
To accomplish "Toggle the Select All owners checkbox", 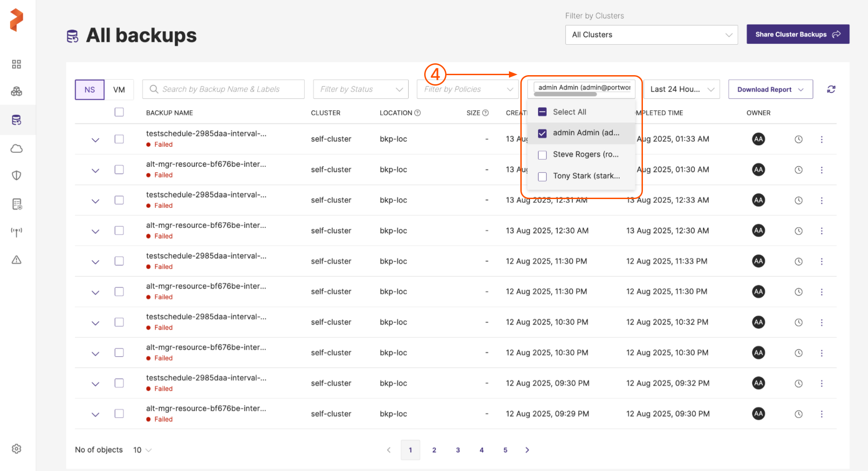I will 542,112.
